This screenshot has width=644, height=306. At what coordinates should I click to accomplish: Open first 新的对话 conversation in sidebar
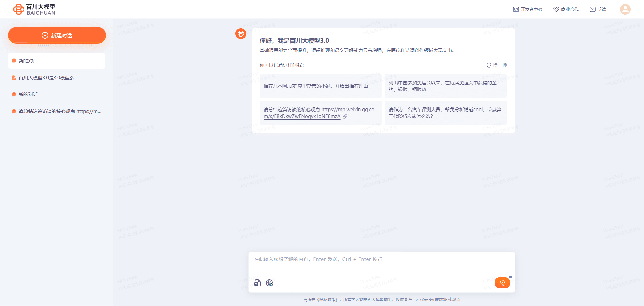pos(57,61)
